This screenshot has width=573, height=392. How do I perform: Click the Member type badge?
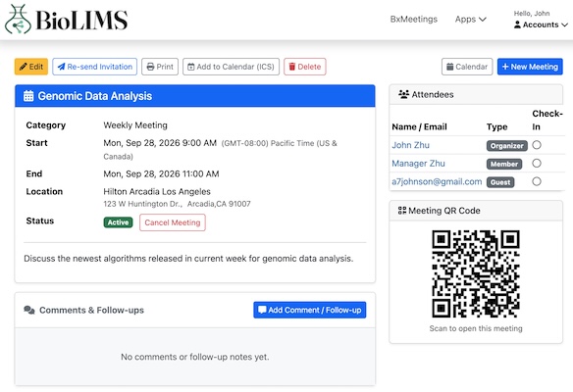pyautogui.click(x=504, y=164)
